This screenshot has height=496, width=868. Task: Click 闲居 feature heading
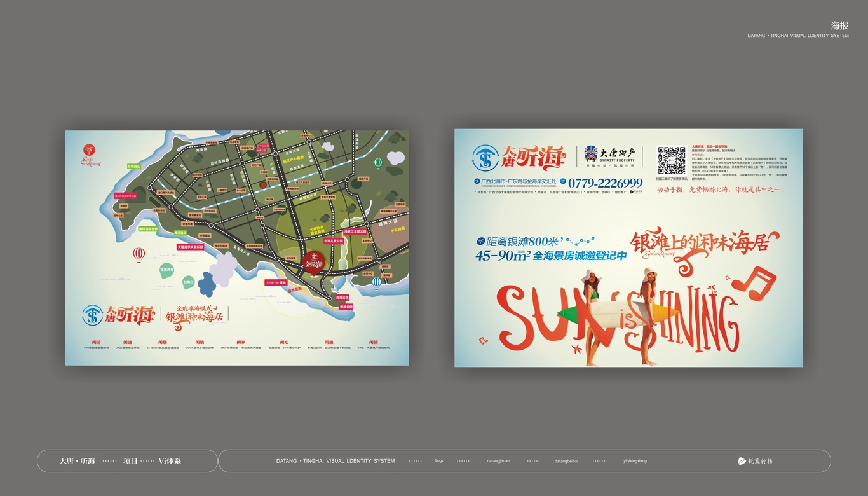click(163, 342)
